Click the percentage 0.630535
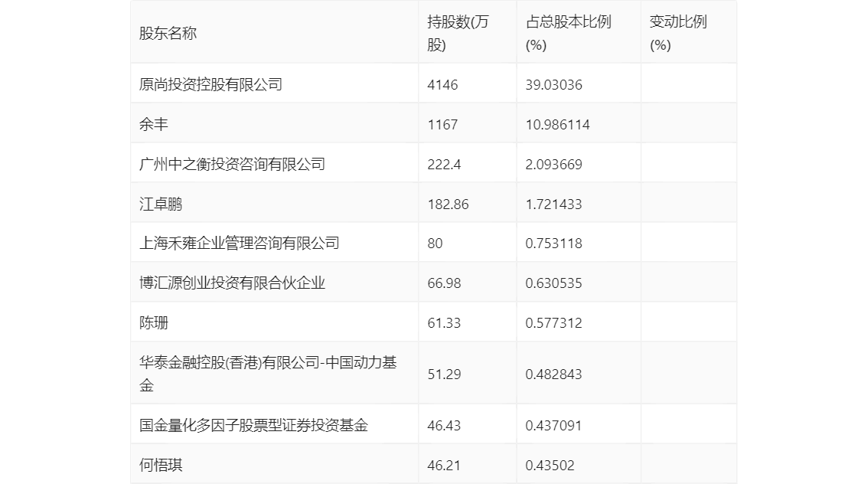The image size is (868, 484). coord(553,283)
